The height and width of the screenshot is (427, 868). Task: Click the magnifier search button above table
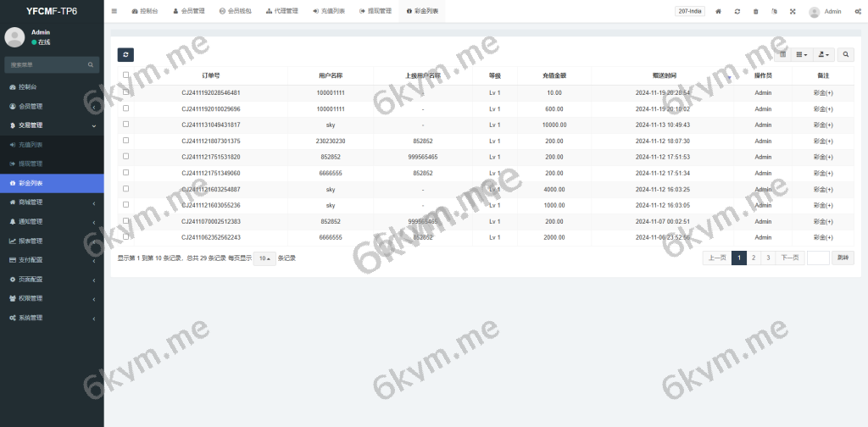coord(845,54)
